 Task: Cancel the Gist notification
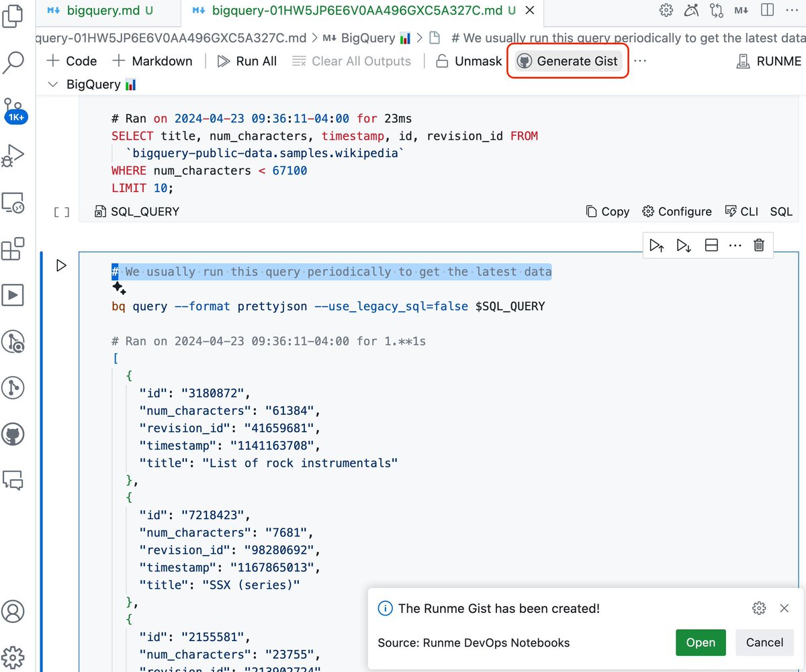coord(764,642)
